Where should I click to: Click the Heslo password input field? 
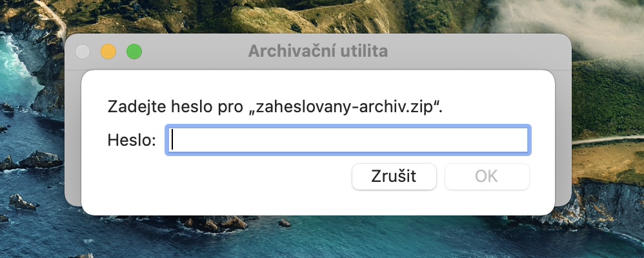click(348, 140)
